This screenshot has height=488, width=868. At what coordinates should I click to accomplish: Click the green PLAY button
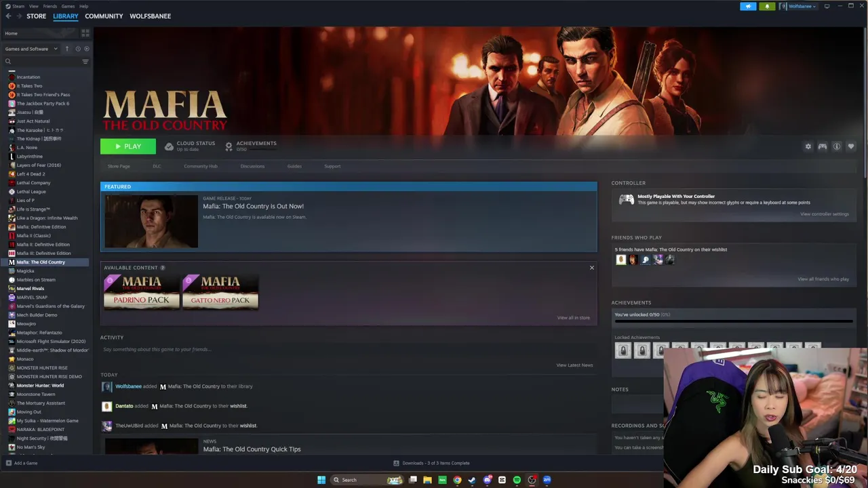[128, 146]
